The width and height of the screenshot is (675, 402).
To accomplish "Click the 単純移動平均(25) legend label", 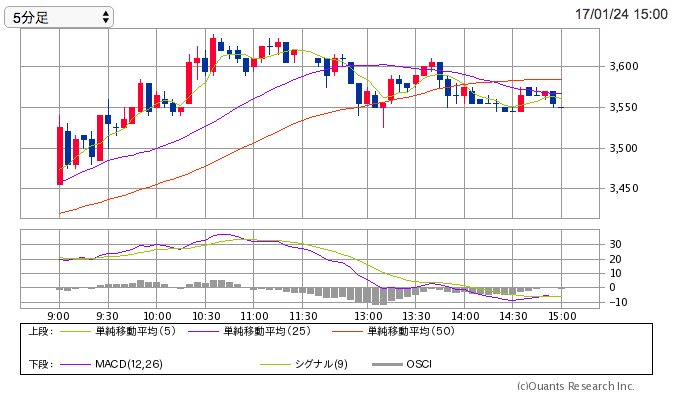I will pyautogui.click(x=267, y=331).
